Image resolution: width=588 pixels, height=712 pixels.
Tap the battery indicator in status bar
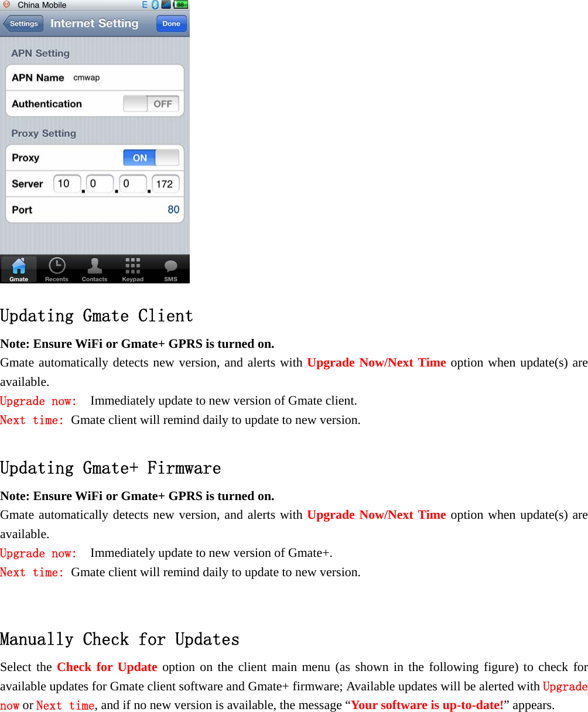(180, 5)
